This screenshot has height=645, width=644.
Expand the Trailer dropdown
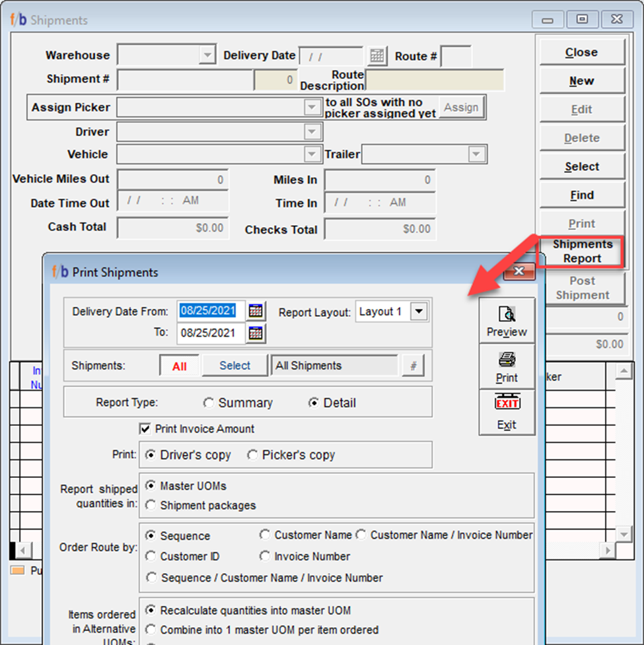475,154
